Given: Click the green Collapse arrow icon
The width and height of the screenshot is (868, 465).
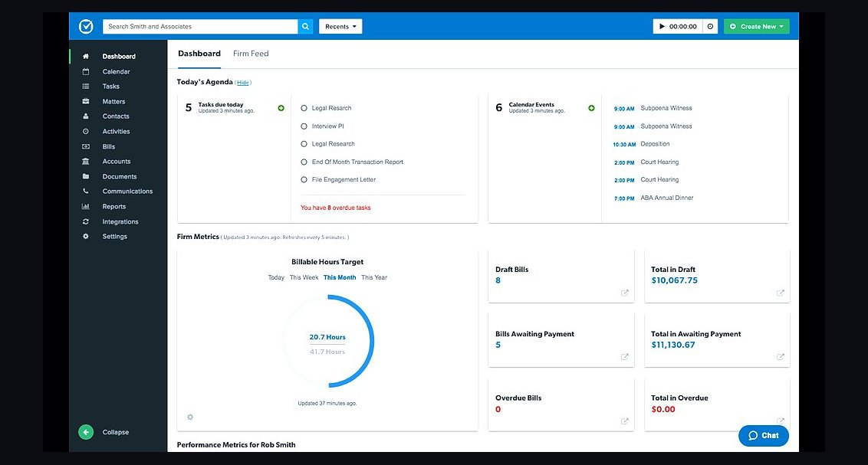Looking at the screenshot, I should [x=86, y=432].
